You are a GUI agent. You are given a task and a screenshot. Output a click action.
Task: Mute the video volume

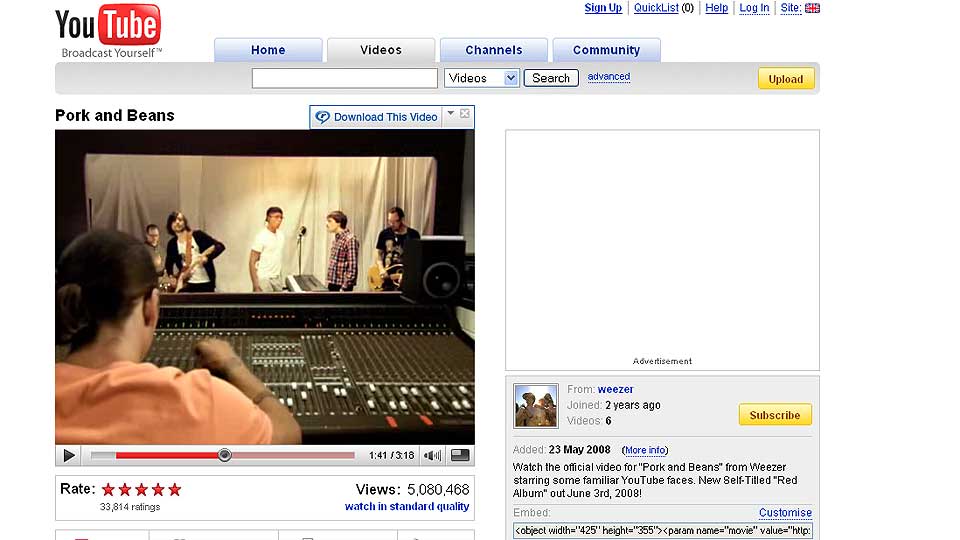click(432, 456)
